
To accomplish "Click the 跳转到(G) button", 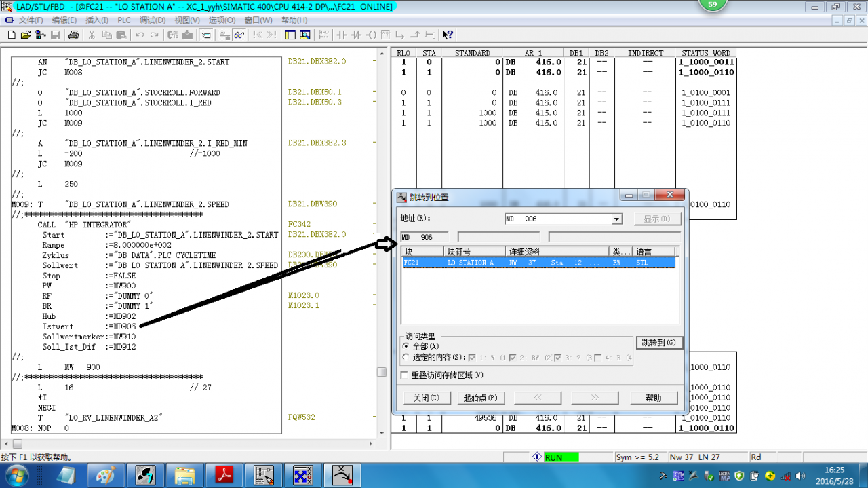I will pyautogui.click(x=659, y=343).
